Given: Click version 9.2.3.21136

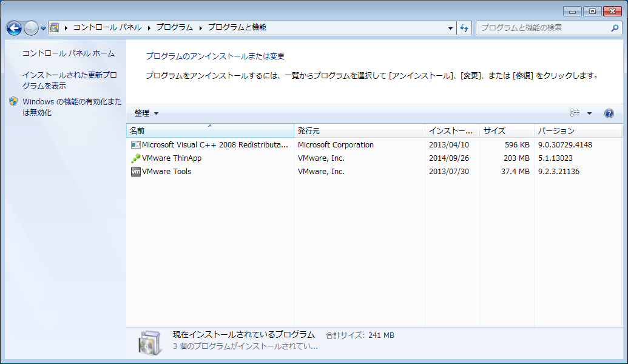Looking at the screenshot, I should [558, 172].
